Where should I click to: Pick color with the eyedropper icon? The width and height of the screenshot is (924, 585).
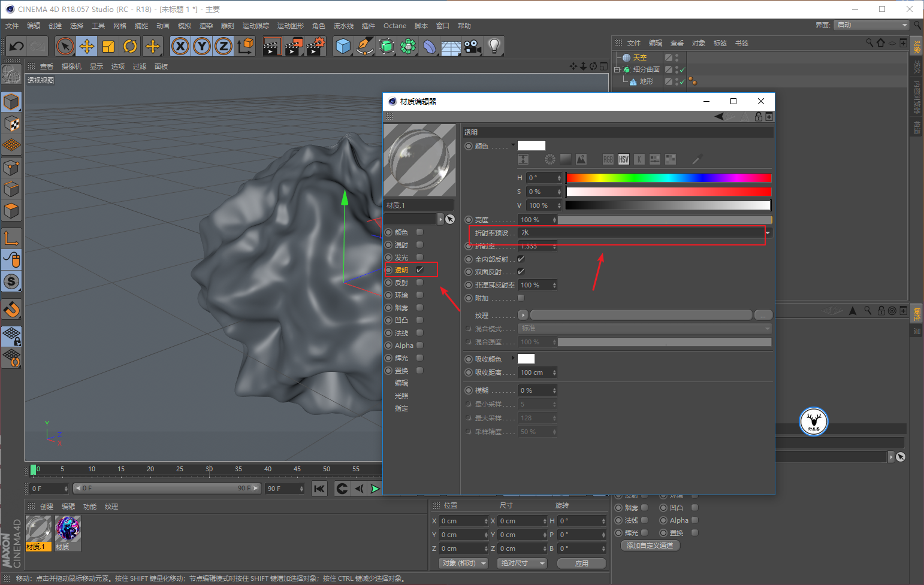697,159
